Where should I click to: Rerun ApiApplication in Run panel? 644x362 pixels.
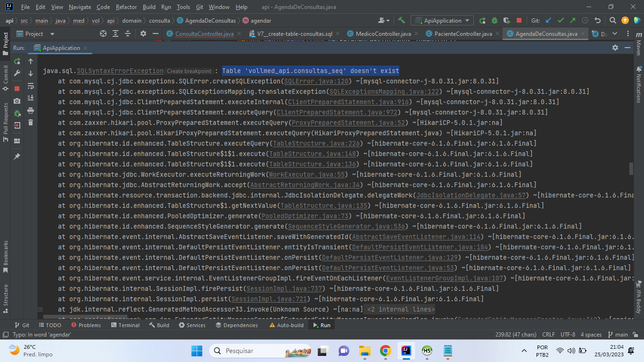click(x=17, y=61)
